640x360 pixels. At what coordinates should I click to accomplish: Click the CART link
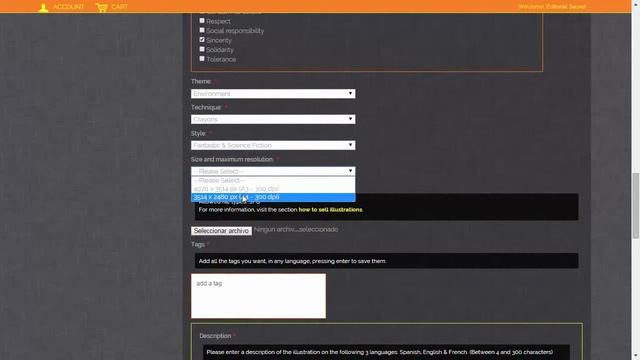(x=119, y=7)
